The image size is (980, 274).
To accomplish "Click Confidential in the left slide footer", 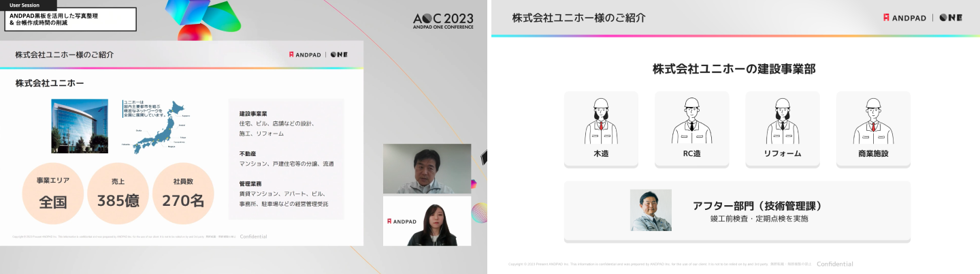I will 253,237.
